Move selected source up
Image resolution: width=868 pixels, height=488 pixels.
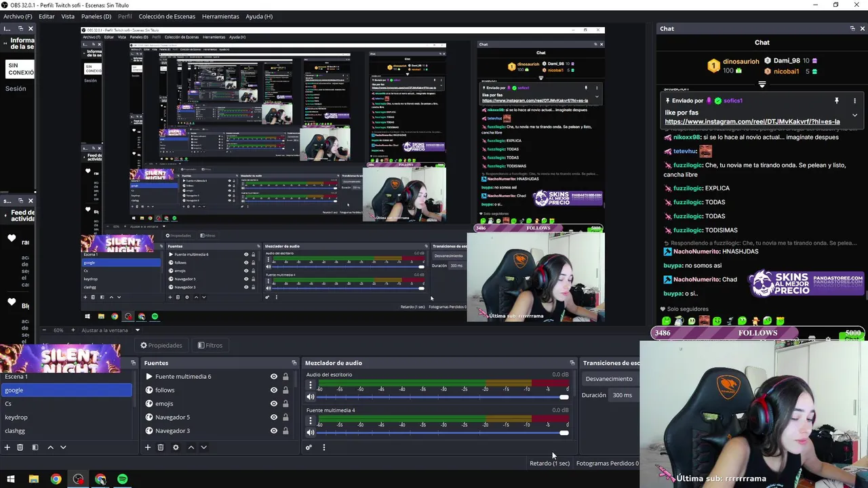coord(191,447)
